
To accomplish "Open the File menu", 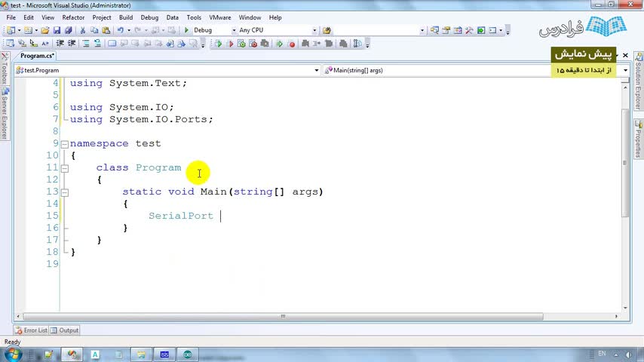I will pyautogui.click(x=11, y=17).
